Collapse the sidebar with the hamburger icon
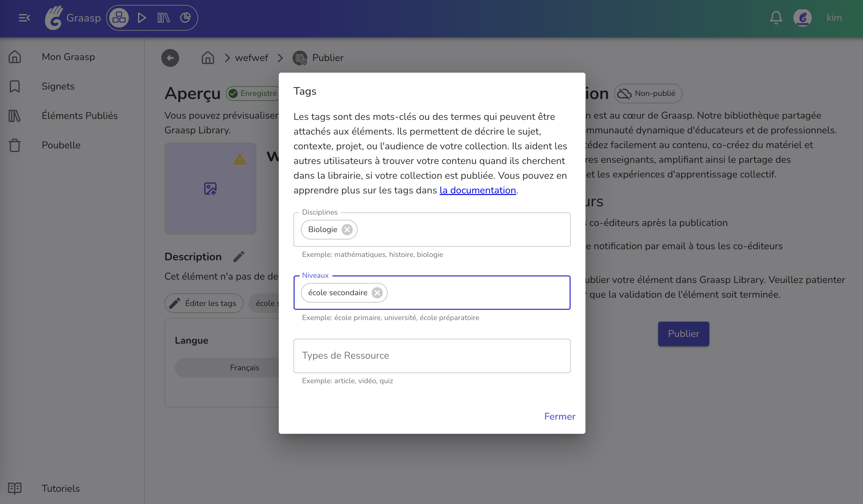The image size is (863, 504). click(x=24, y=17)
